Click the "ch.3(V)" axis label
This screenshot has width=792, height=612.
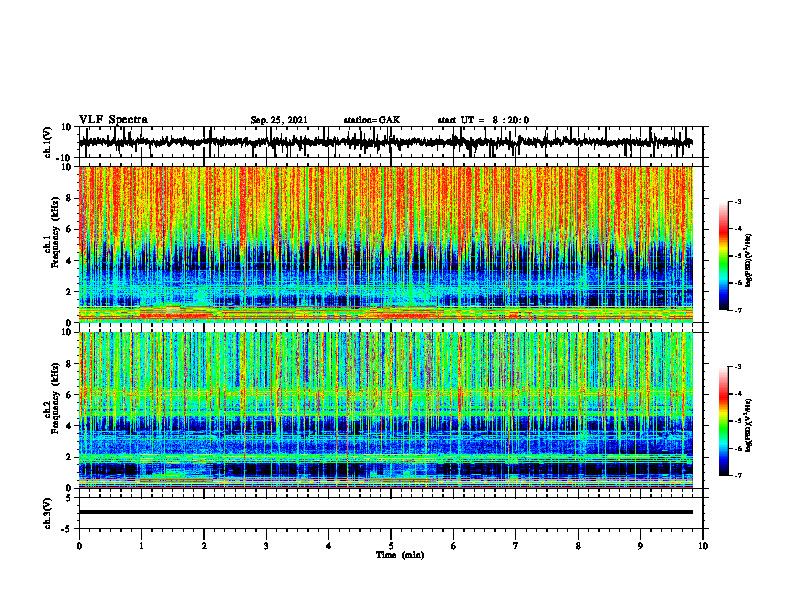point(48,513)
